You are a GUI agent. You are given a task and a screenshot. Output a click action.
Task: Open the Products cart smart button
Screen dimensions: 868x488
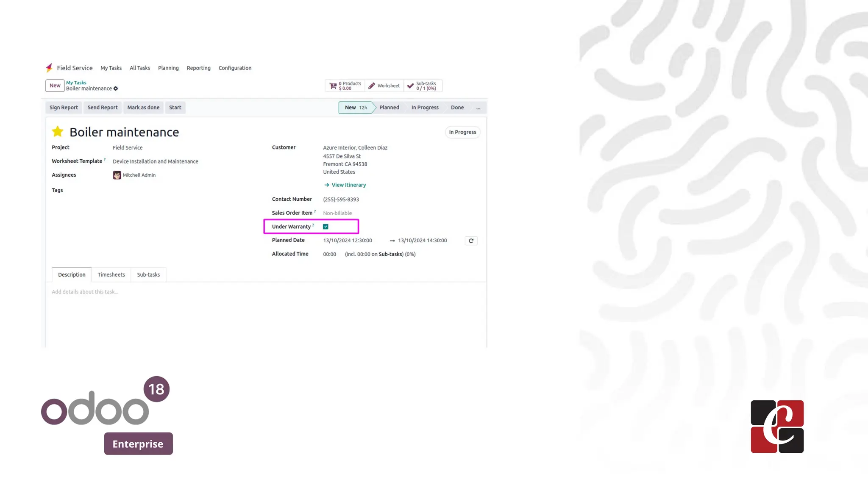coord(345,86)
